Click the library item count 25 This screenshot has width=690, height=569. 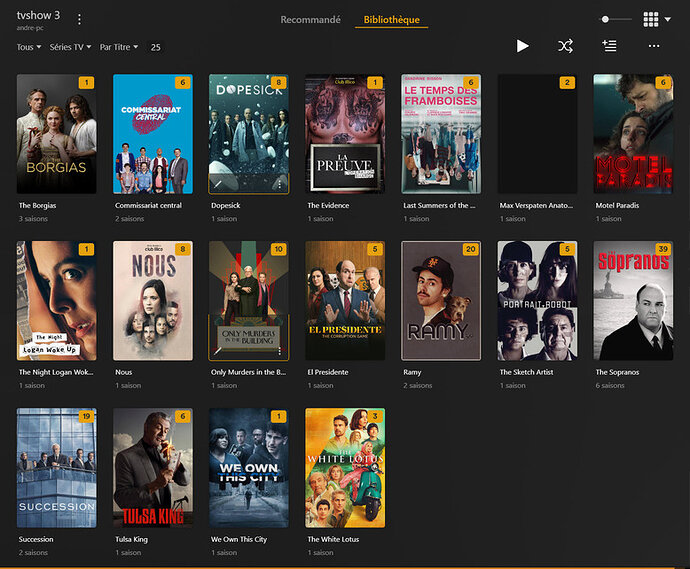coord(156,47)
